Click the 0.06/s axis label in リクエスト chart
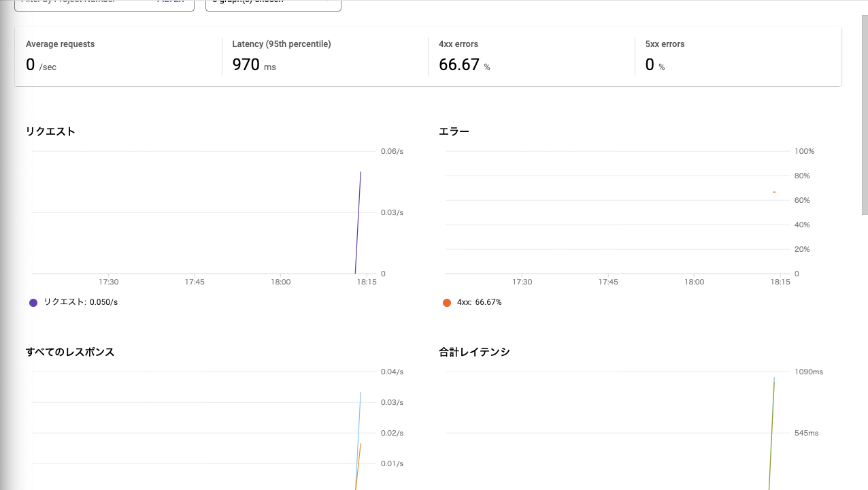The image size is (868, 490). tap(392, 151)
